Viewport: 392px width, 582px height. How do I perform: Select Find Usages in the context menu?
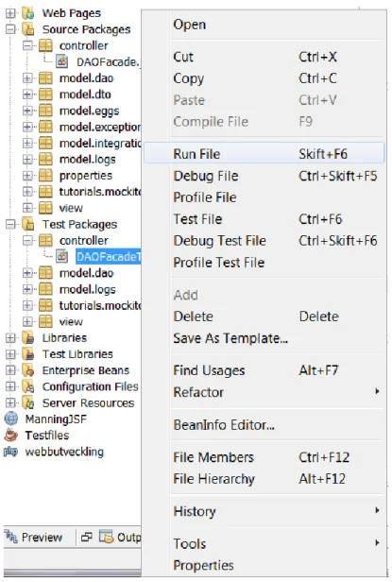(264, 370)
